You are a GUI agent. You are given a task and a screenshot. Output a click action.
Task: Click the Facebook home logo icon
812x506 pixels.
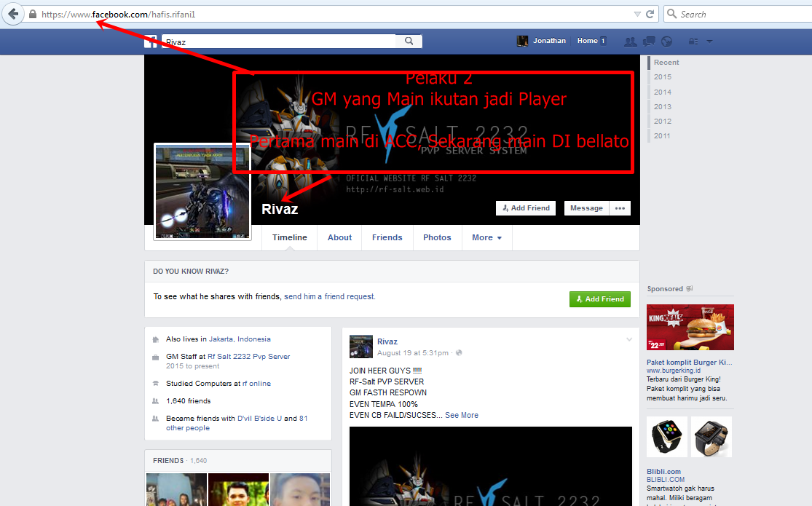(151, 41)
